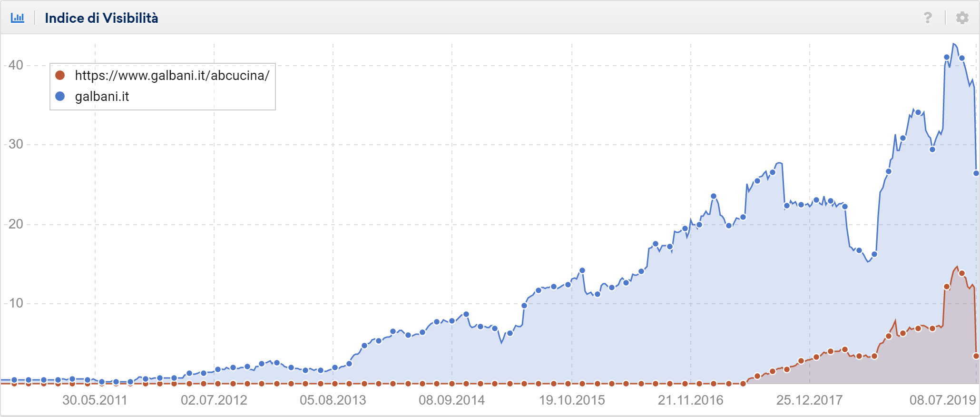Image resolution: width=980 pixels, height=417 pixels.
Task: Click the 02.07.2012 date label
Action: 214,400
